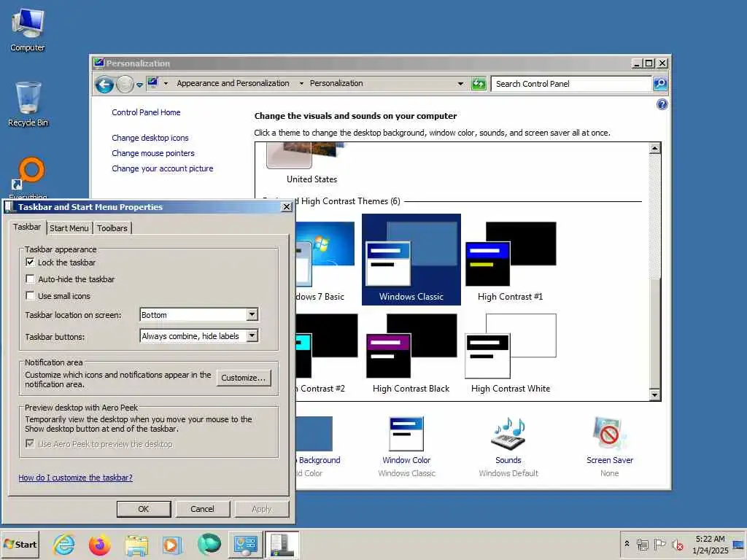Open the Action Center flag icon
747x560 pixels.
(x=659, y=544)
